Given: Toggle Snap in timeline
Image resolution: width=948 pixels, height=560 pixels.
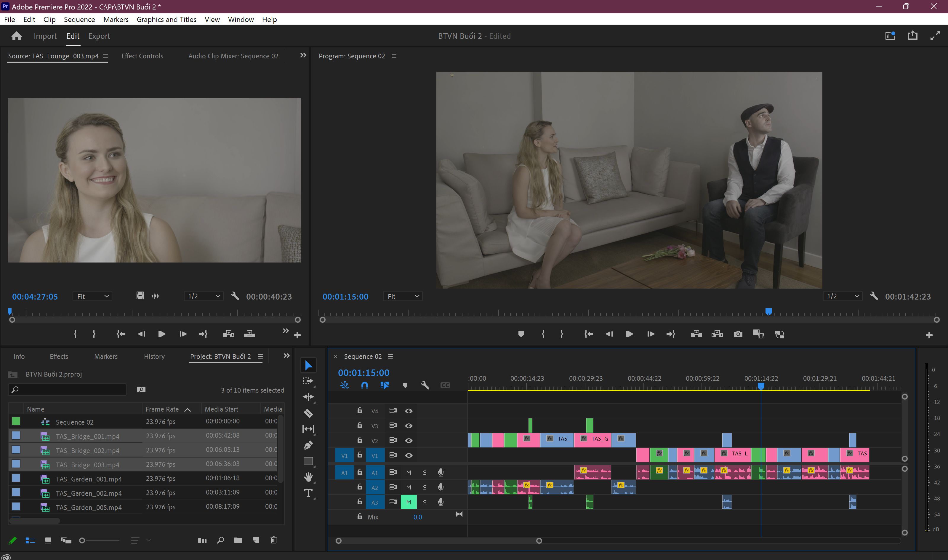Looking at the screenshot, I should 364,385.
